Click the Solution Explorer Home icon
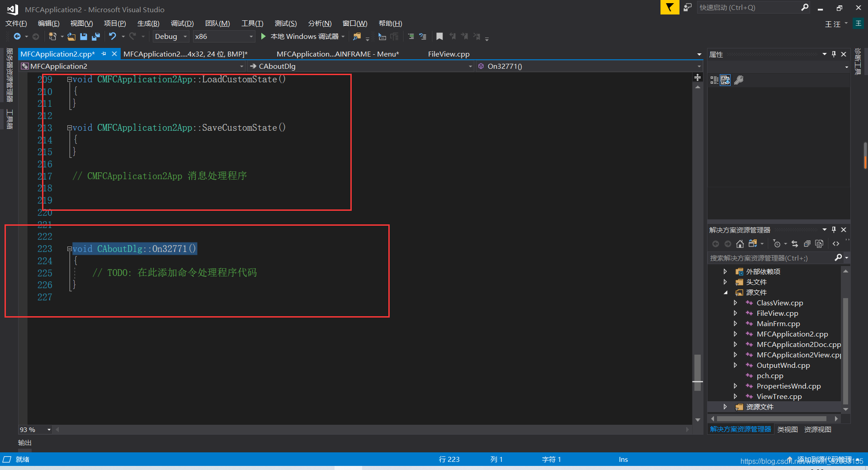 [740, 244]
